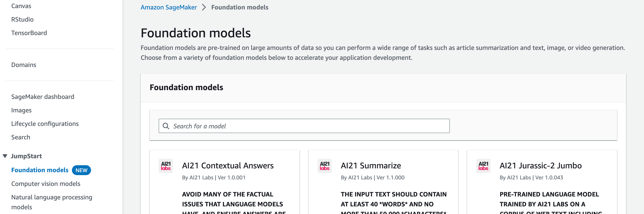Collapse the JumpStart section triangle

[5, 156]
